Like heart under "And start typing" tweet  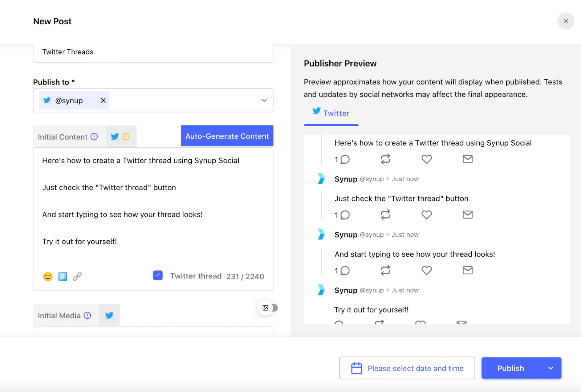coord(427,270)
